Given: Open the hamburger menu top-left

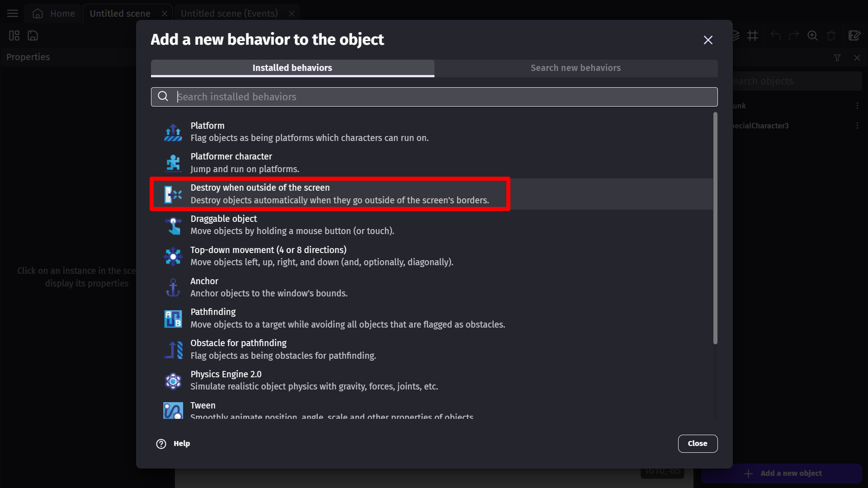Looking at the screenshot, I should pos(13,14).
